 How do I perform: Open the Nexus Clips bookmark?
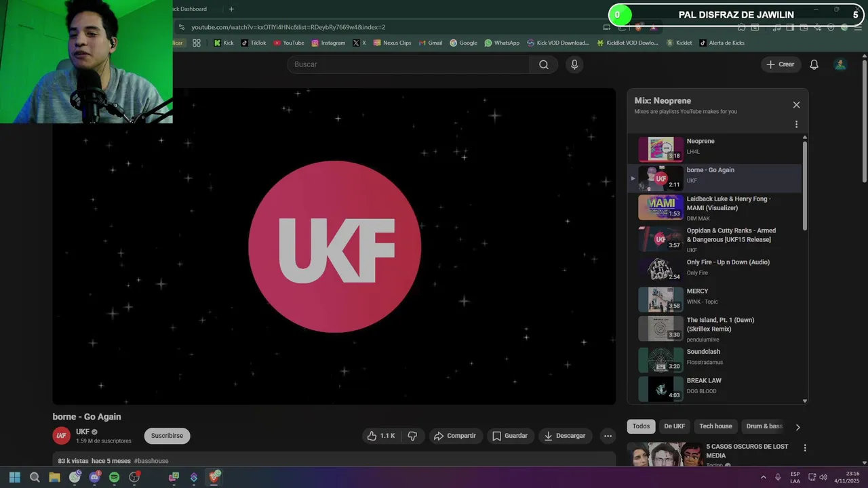click(x=392, y=43)
